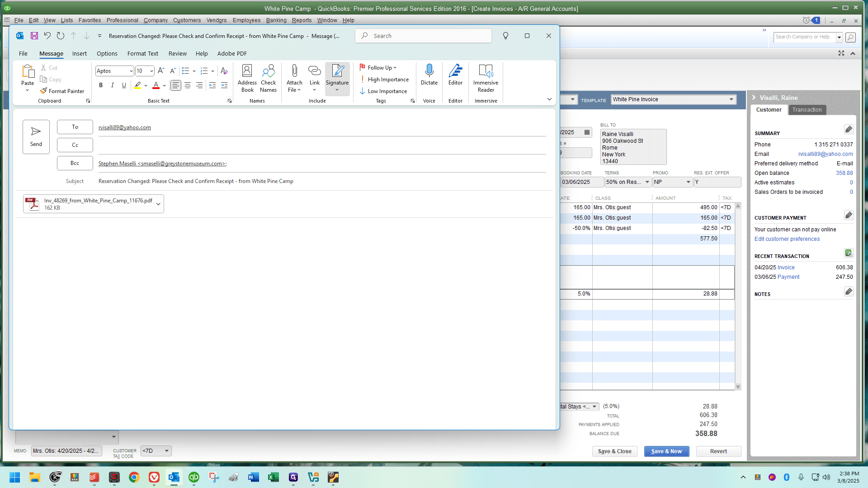The image size is (868, 488).
Task: Center align the text
Action: click(188, 85)
